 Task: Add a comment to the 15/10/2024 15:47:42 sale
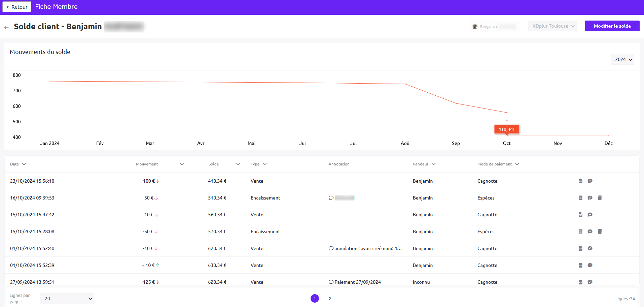[590, 215]
